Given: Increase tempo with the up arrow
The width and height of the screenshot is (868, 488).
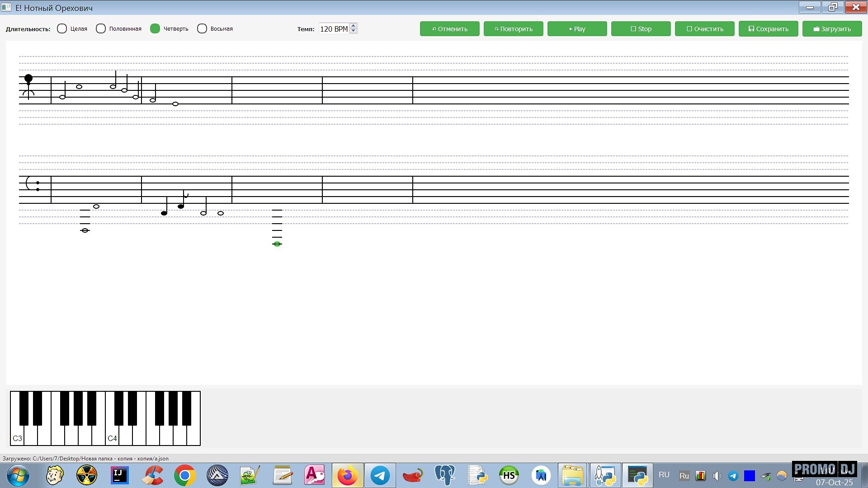Looking at the screenshot, I should (x=354, y=26).
